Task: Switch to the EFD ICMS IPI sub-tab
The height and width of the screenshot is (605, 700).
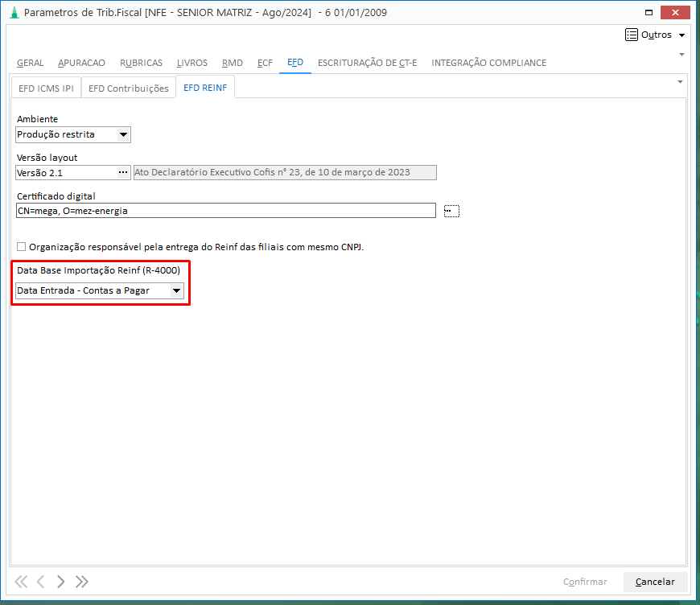Action: 46,88
